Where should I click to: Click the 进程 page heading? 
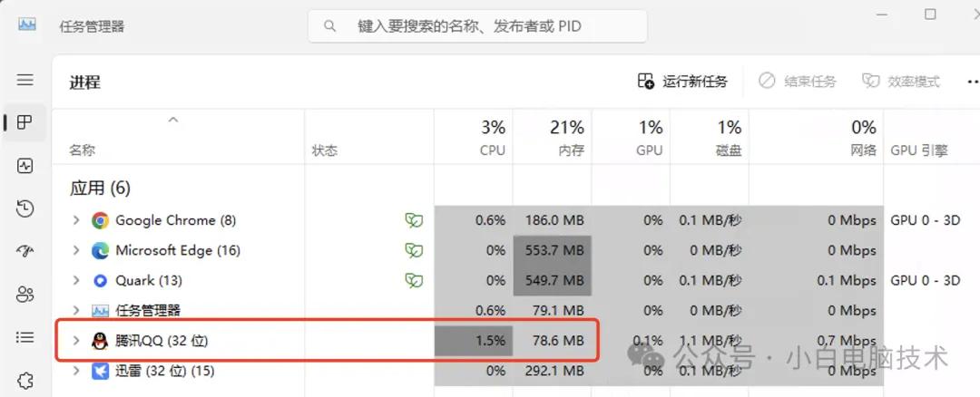click(x=85, y=82)
